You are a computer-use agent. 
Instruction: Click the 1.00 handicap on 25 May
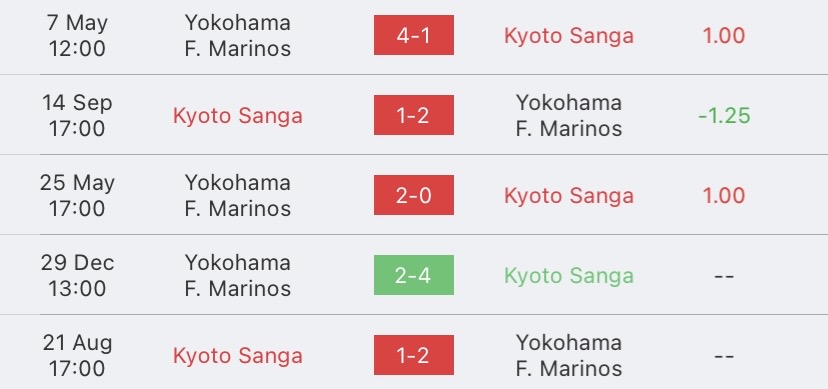point(723,195)
